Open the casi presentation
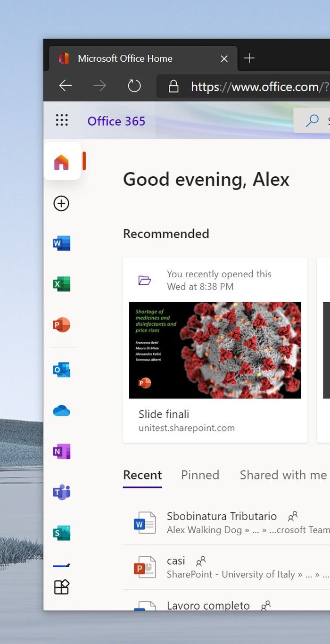This screenshot has height=644, width=330. 176,561
